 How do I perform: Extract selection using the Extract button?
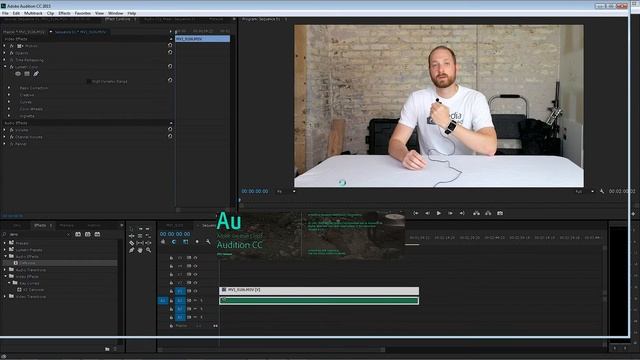488,213
